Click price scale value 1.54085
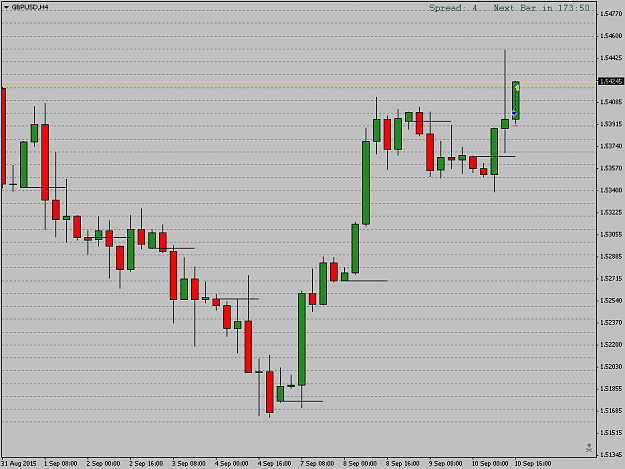The image size is (625, 469). pyautogui.click(x=611, y=102)
